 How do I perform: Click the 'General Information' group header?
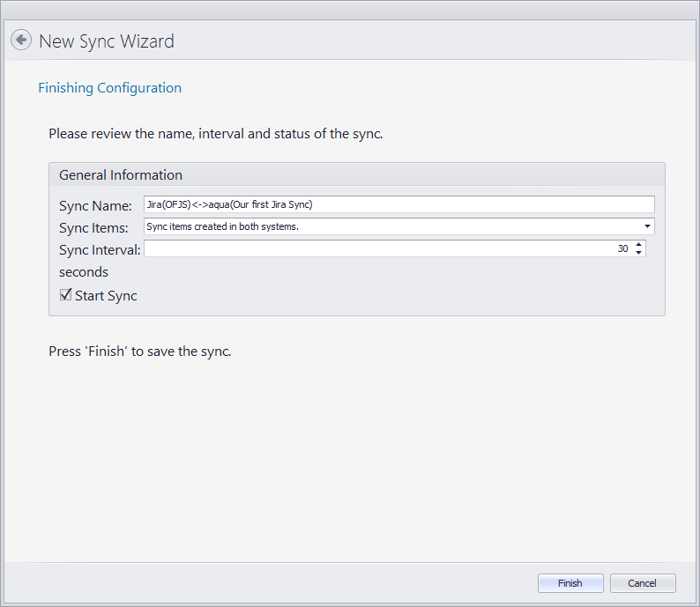click(x=121, y=174)
